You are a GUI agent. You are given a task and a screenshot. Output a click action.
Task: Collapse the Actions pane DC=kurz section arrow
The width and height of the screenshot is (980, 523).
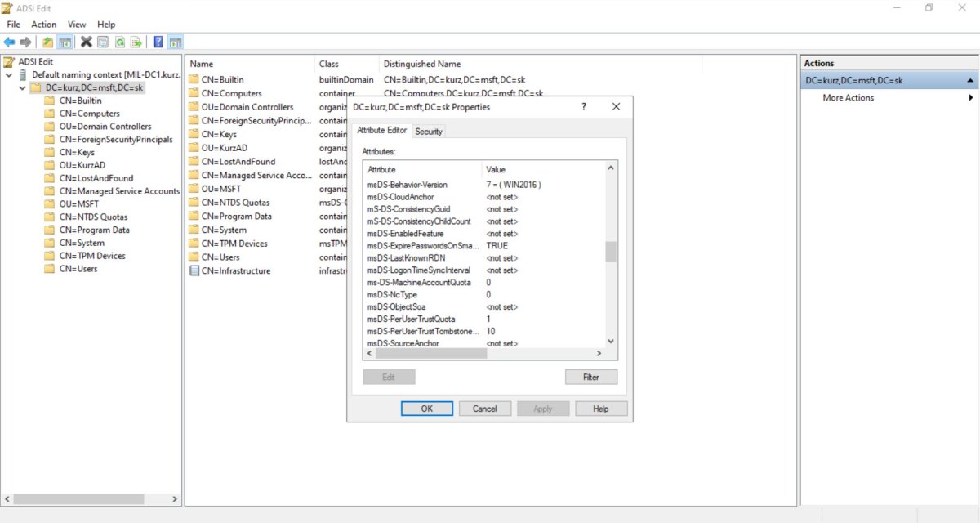pyautogui.click(x=970, y=81)
